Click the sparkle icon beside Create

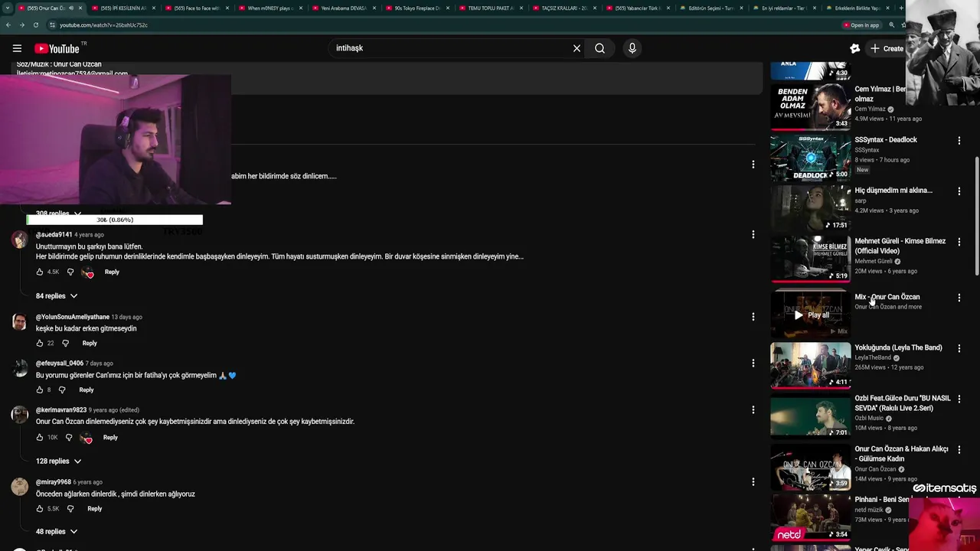854,48
